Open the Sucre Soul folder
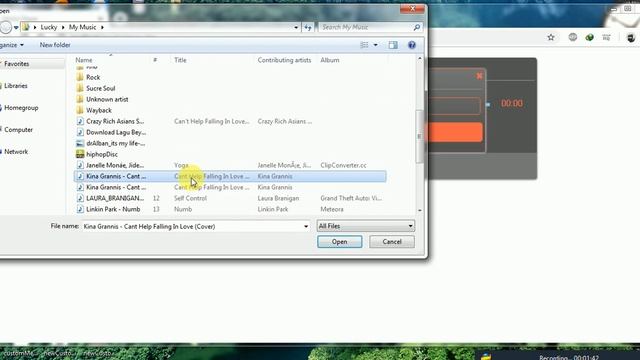 click(x=100, y=88)
